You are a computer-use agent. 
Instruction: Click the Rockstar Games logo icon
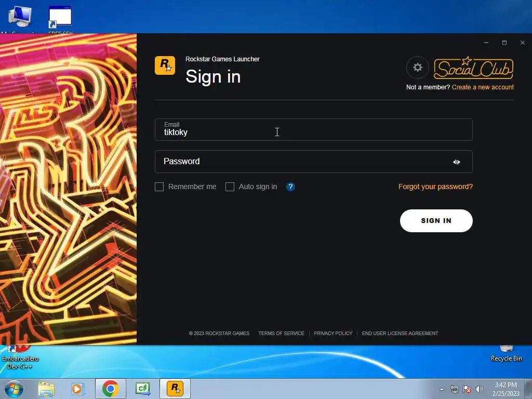(165, 65)
